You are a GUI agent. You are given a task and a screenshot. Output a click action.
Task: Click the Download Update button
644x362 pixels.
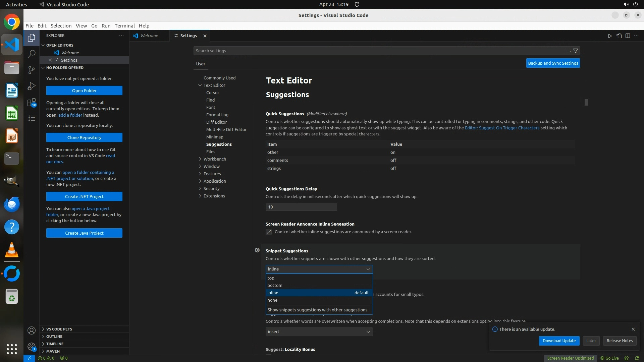pyautogui.click(x=559, y=341)
